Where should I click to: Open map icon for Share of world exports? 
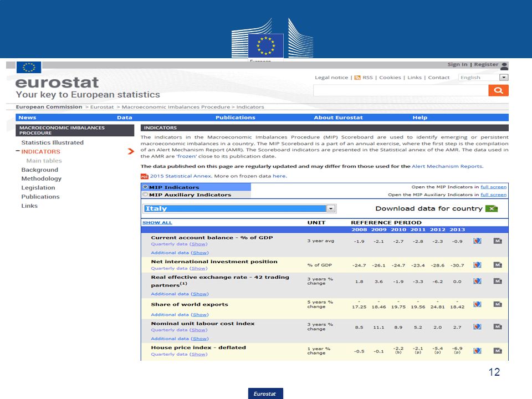click(x=477, y=304)
